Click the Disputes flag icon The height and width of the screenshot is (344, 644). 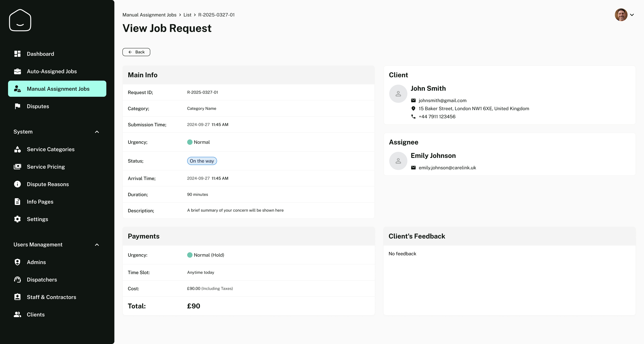click(x=17, y=106)
